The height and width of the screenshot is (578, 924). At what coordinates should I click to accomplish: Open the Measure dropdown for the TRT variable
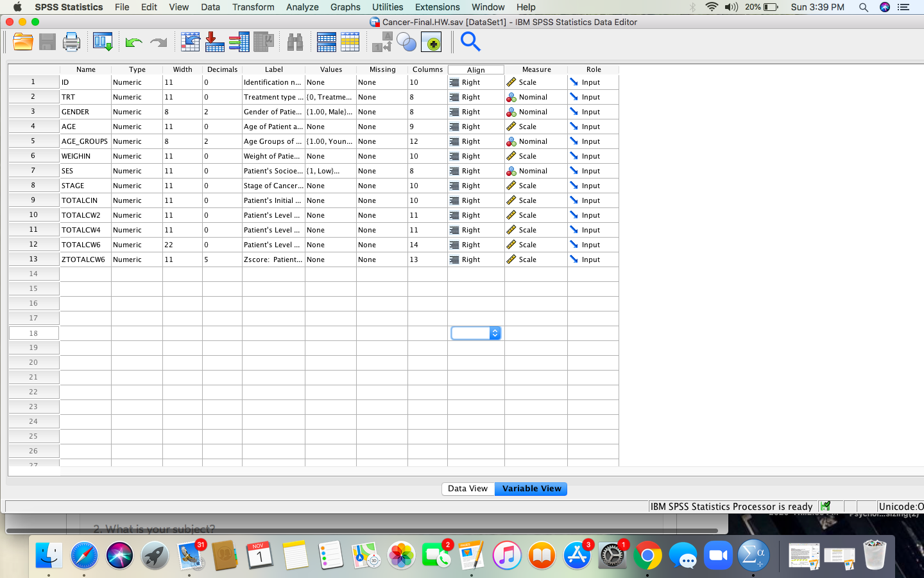click(536, 97)
